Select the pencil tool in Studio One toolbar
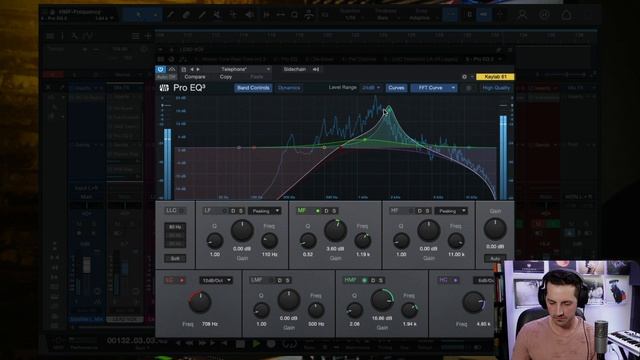 [x=171, y=15]
